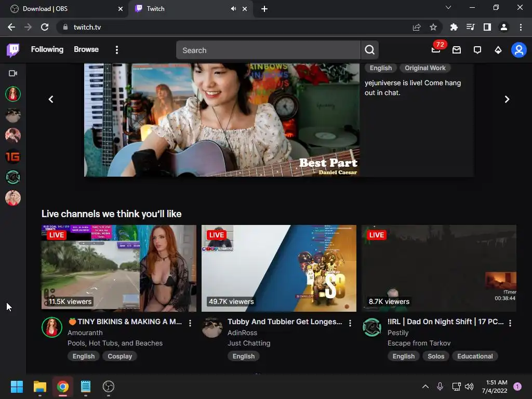Mute the Twitch tab audio icon
The width and height of the screenshot is (532, 399).
click(x=233, y=9)
